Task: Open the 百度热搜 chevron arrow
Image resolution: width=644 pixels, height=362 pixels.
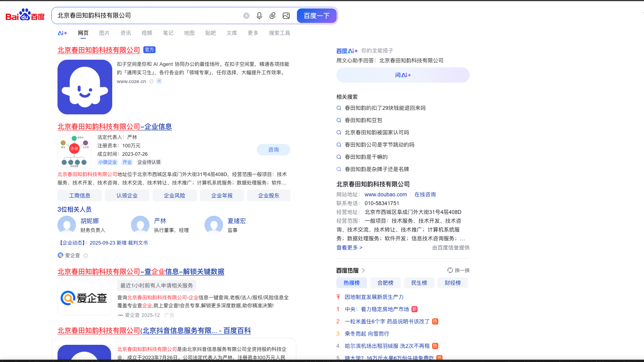Action: click(x=363, y=270)
